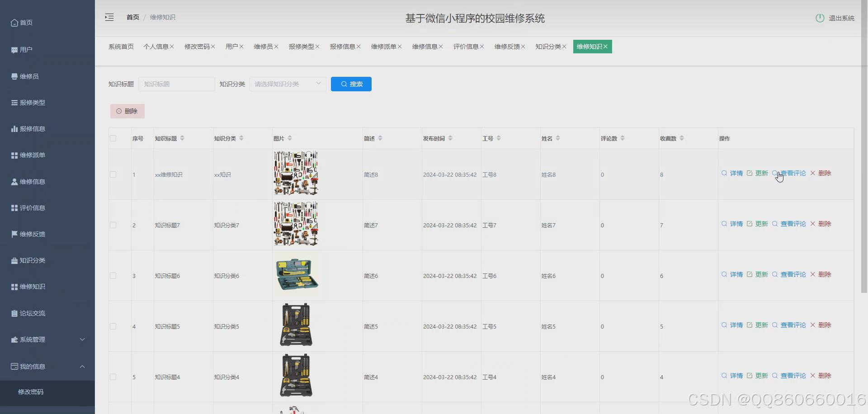Open 知识分类 in the sidebar
This screenshot has height=414, width=868.
(32, 260)
